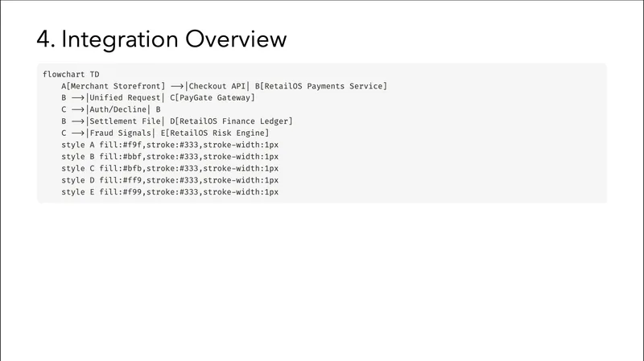Click the "style A" line with fill #f9f
Viewport: 644px width, 361px height.
pyautogui.click(x=169, y=145)
